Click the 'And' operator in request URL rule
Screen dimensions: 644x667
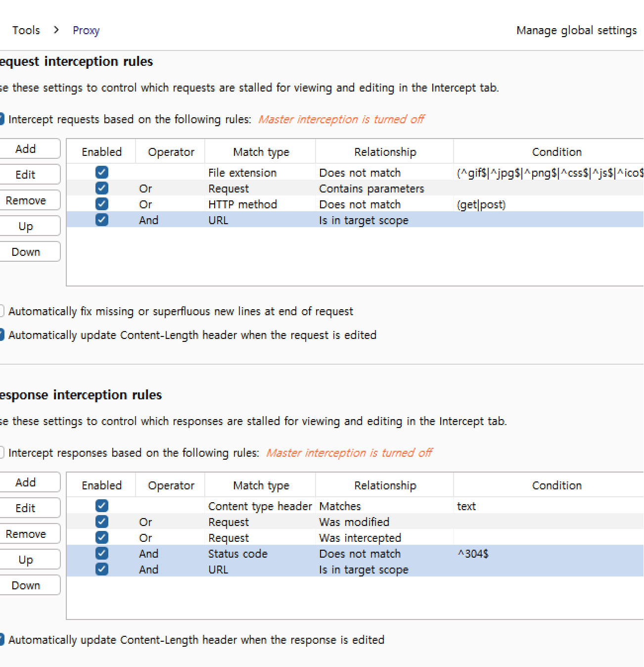click(x=149, y=220)
